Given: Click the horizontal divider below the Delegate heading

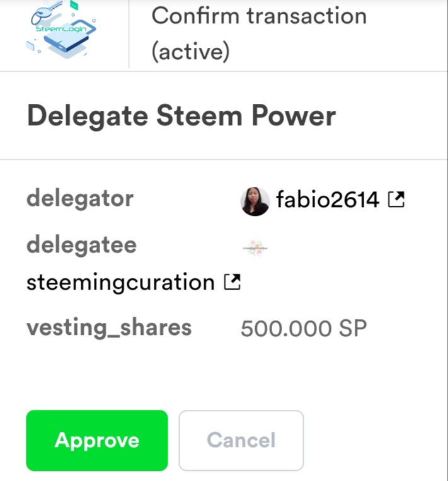Looking at the screenshot, I should tap(224, 159).
